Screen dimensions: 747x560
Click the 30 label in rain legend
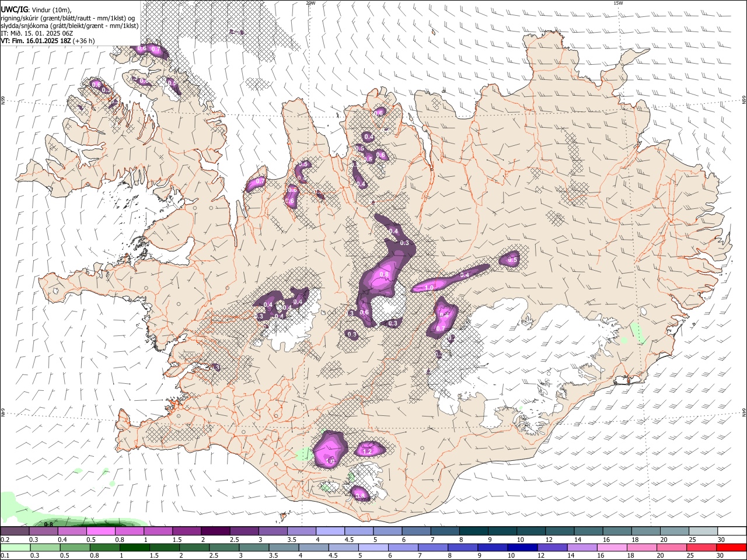click(721, 556)
